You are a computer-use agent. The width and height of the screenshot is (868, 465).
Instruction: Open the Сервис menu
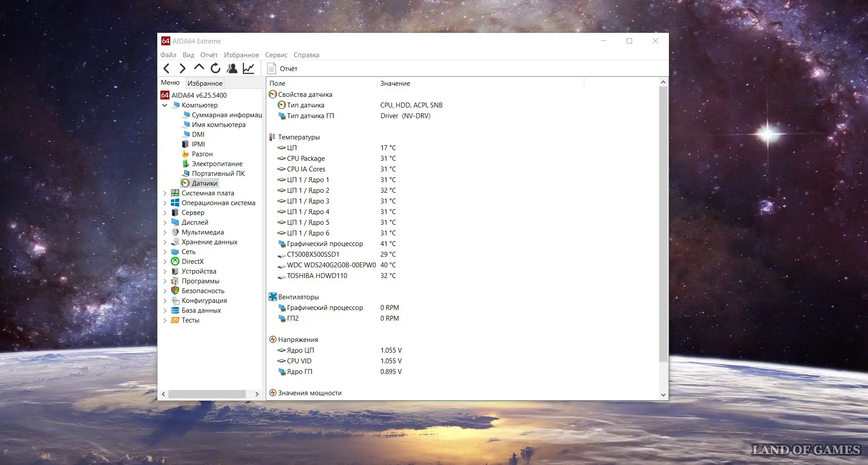point(276,55)
